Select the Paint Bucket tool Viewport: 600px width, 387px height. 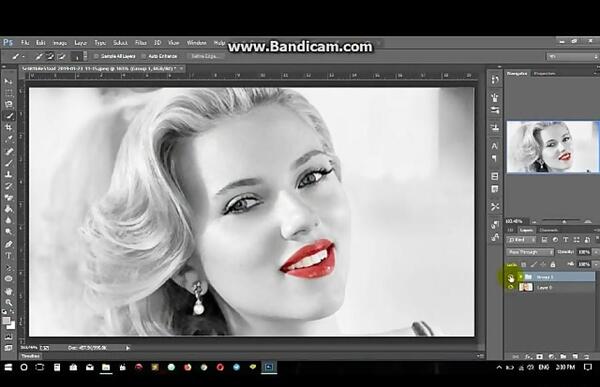point(8,209)
